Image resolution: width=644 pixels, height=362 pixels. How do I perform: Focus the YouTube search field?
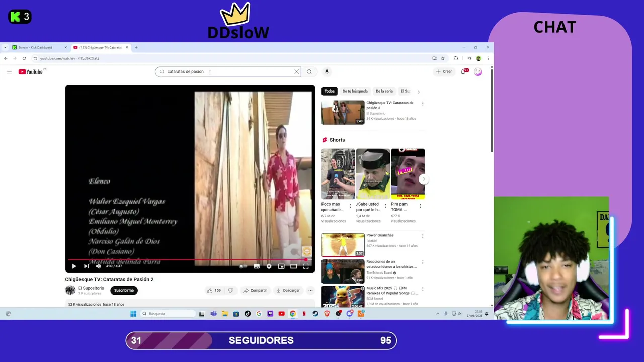228,72
